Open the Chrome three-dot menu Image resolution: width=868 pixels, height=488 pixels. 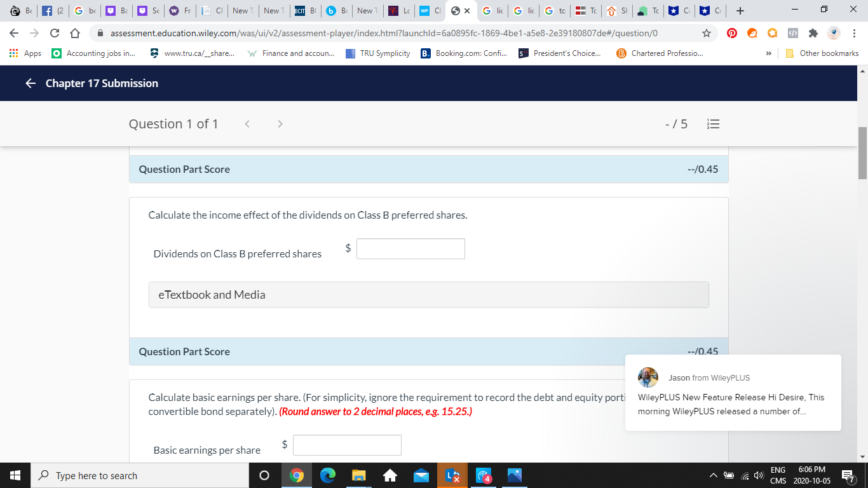(855, 33)
